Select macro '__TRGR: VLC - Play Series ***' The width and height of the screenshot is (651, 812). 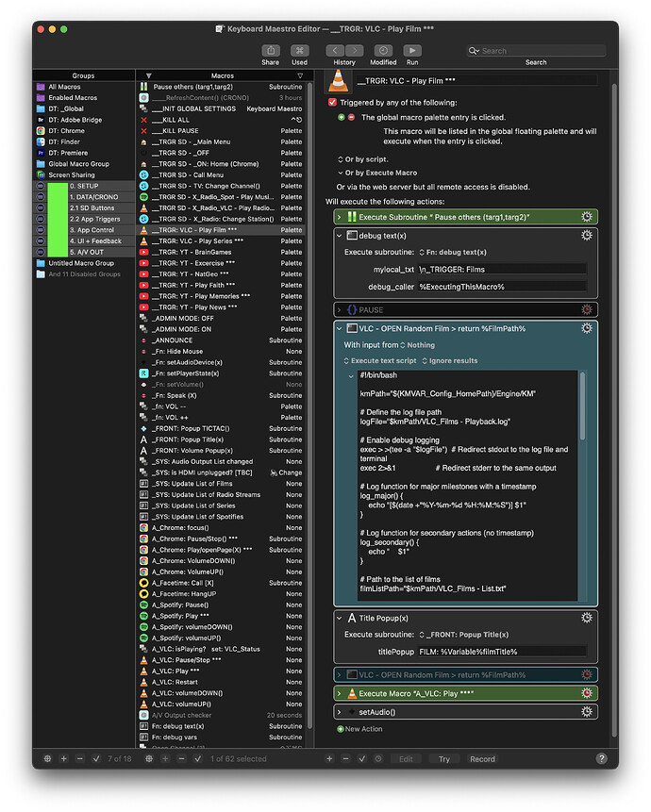point(222,240)
